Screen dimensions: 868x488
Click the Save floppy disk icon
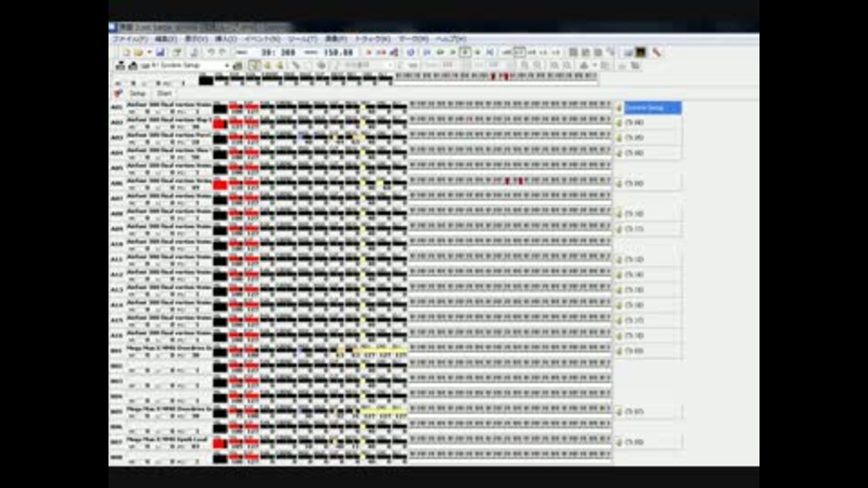pos(160,52)
